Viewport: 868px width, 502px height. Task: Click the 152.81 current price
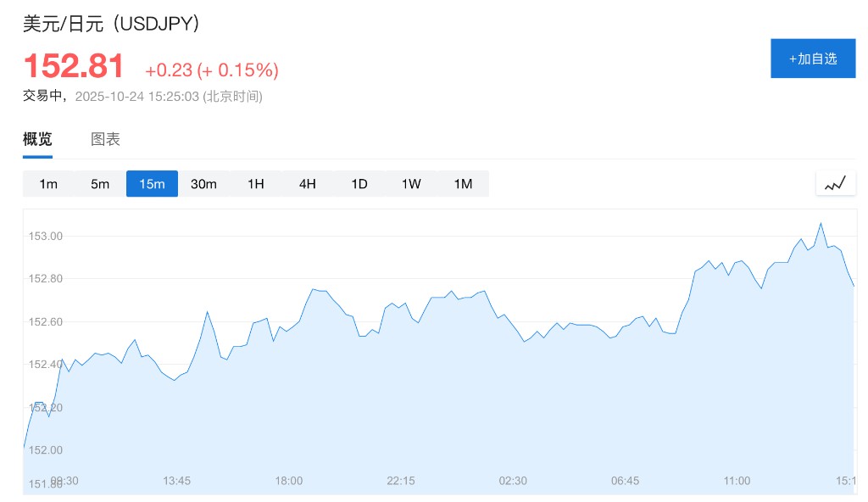(x=74, y=67)
